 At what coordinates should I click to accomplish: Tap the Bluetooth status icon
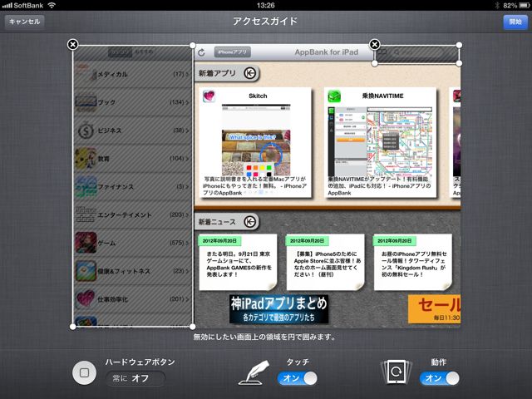[497, 5]
